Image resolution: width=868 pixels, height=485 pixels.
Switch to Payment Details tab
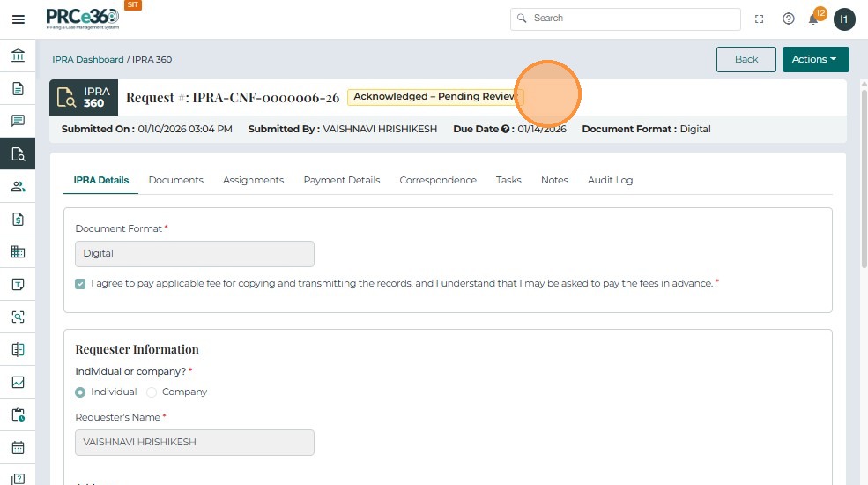[342, 180]
